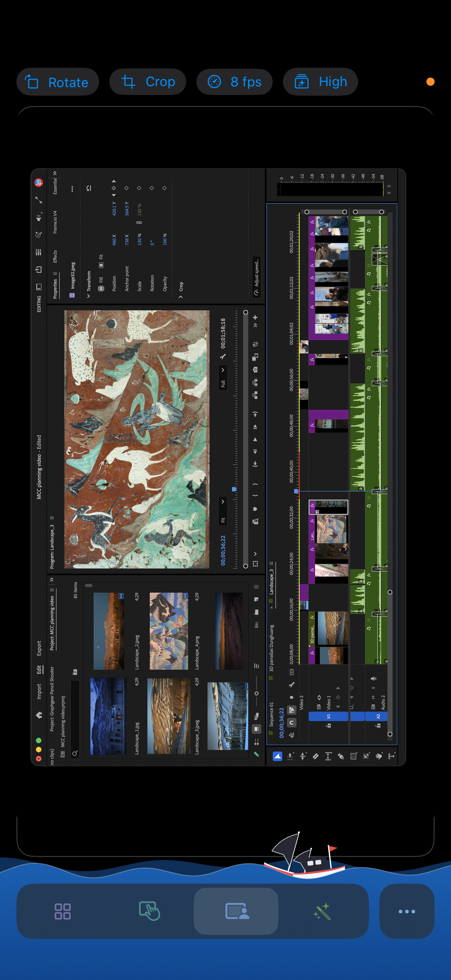
Task: Open Properties panel overflow chevrons
Action: [x=55, y=173]
